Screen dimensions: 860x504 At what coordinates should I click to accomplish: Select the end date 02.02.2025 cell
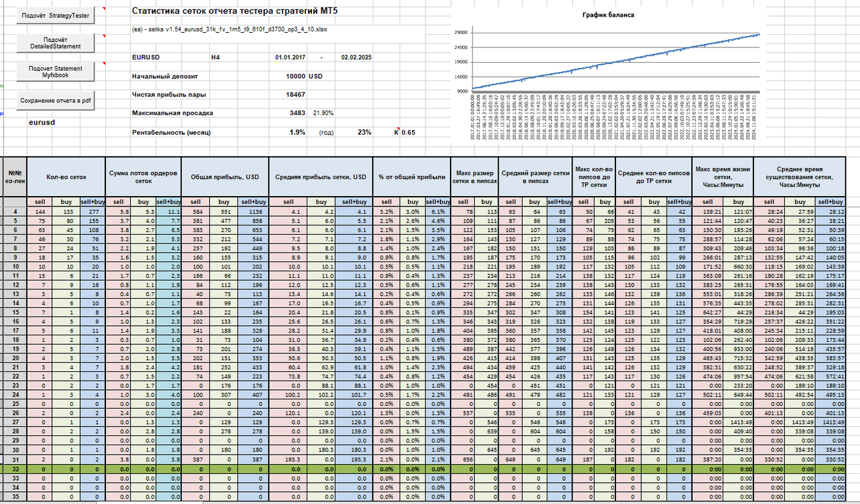tap(355, 58)
